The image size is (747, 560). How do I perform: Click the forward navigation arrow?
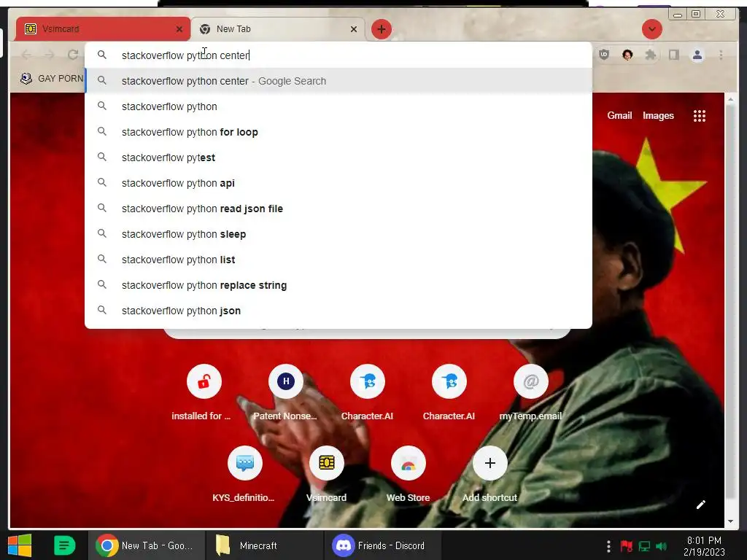point(50,55)
